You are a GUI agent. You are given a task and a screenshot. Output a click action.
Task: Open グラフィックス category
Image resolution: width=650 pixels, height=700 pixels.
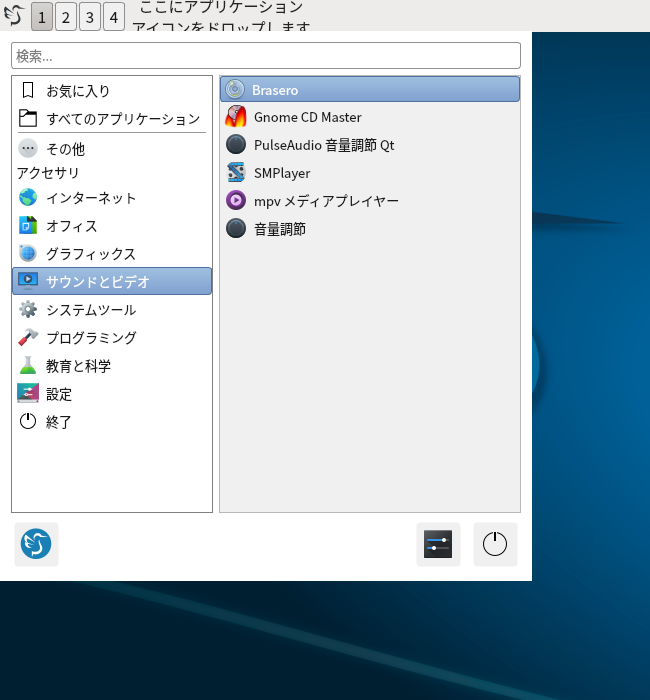pos(112,254)
